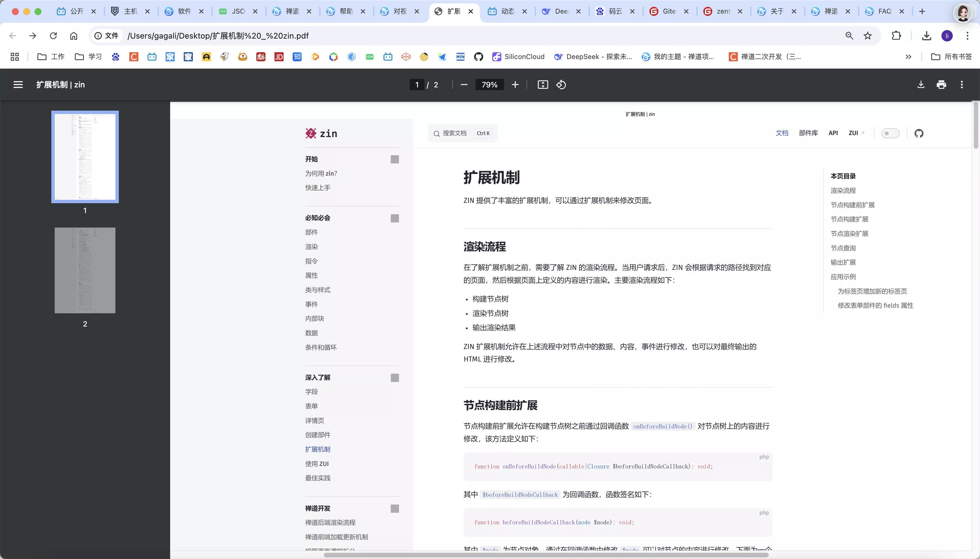Open the Extensions puzzle icon
This screenshot has height=559, width=980.
coord(896,36)
